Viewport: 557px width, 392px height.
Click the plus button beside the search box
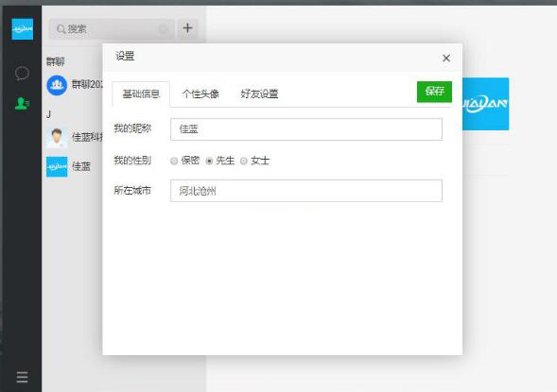187,28
